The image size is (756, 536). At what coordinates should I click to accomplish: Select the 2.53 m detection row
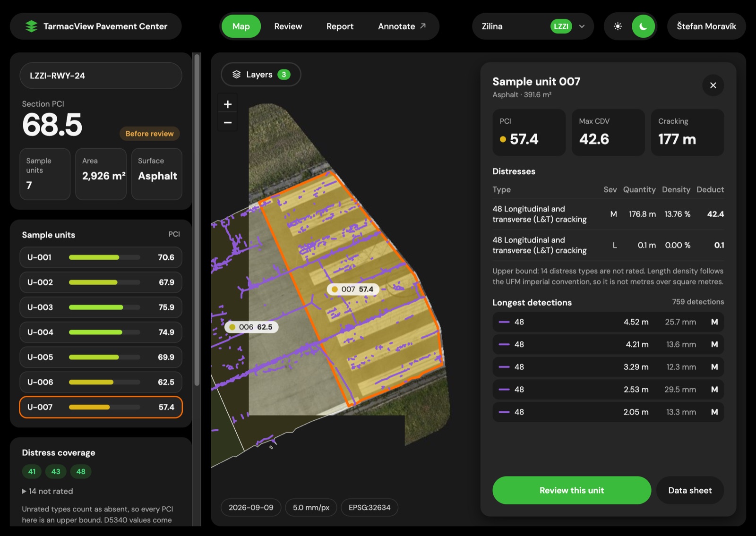point(608,390)
